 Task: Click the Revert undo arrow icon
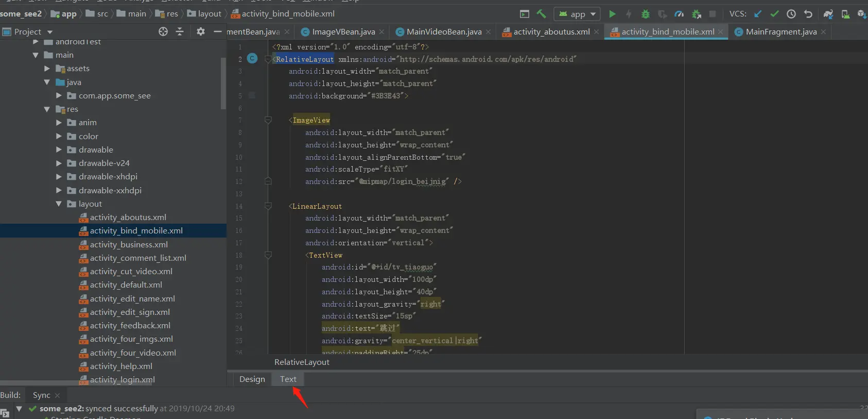[x=808, y=14]
